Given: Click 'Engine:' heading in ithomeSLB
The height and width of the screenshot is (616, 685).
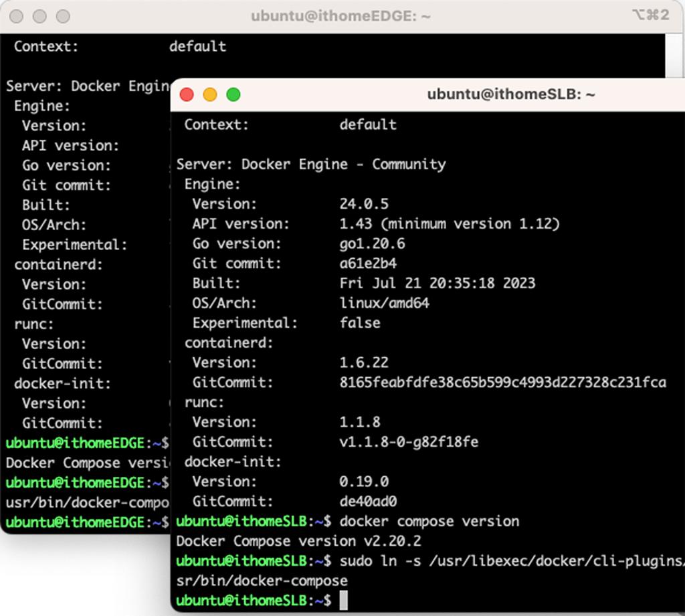Looking at the screenshot, I should point(212,184).
